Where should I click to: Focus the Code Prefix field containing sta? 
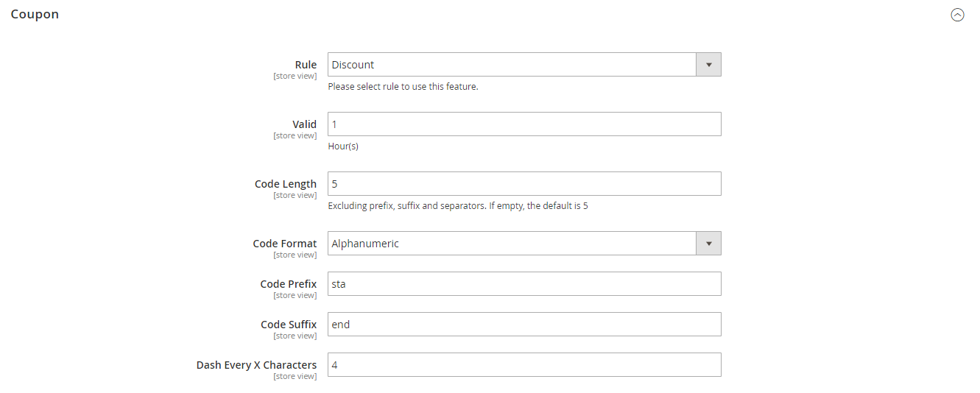pyautogui.click(x=524, y=284)
